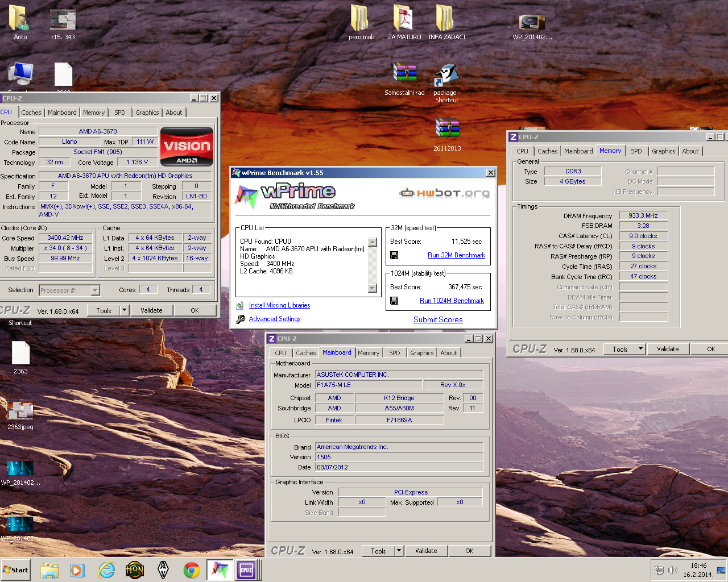Viewport: 728px width, 582px height.
Task: Click the Advanced Settings wrench icon
Action: pyautogui.click(x=241, y=319)
